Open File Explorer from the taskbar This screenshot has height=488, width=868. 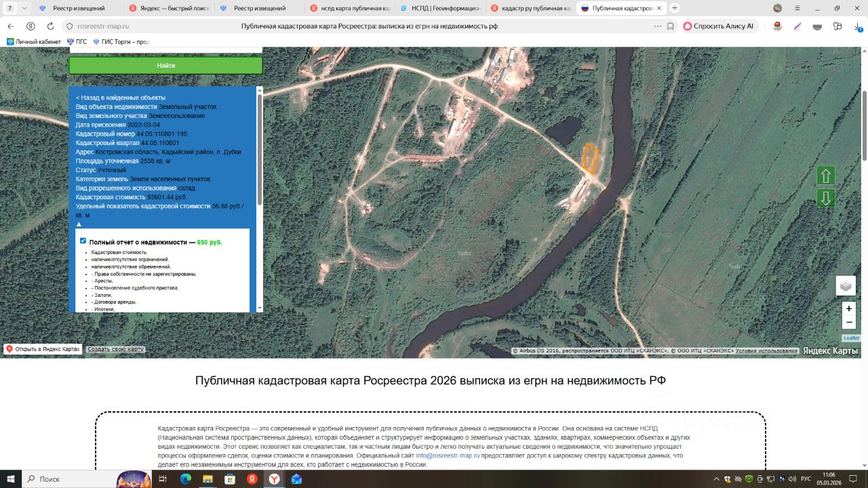(208, 479)
